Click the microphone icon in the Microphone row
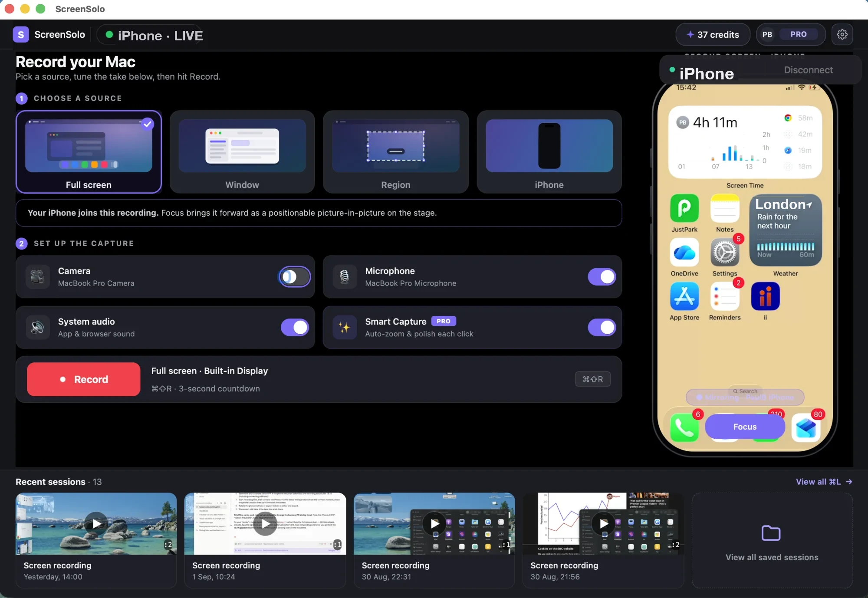This screenshot has width=868, height=598. [x=345, y=276]
